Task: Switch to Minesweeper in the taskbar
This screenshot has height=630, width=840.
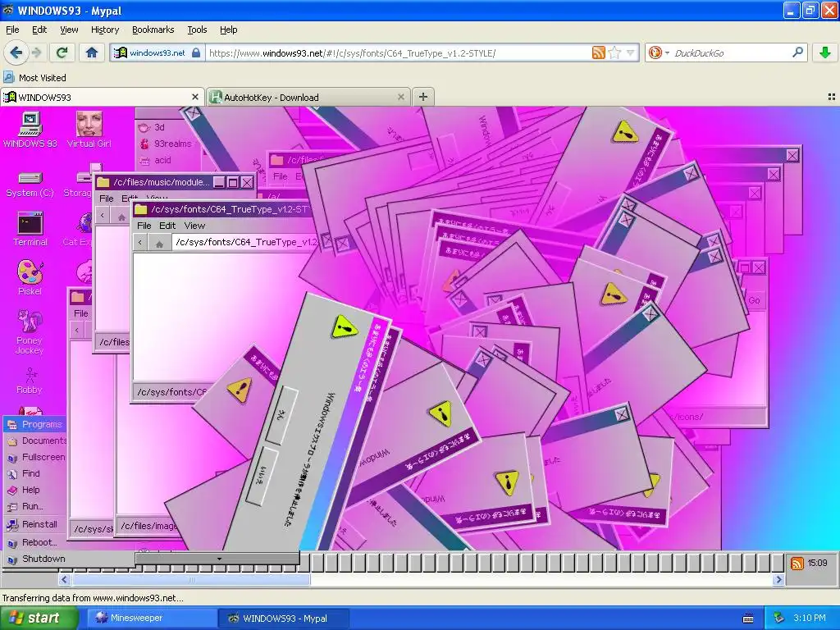Action: tap(151, 619)
